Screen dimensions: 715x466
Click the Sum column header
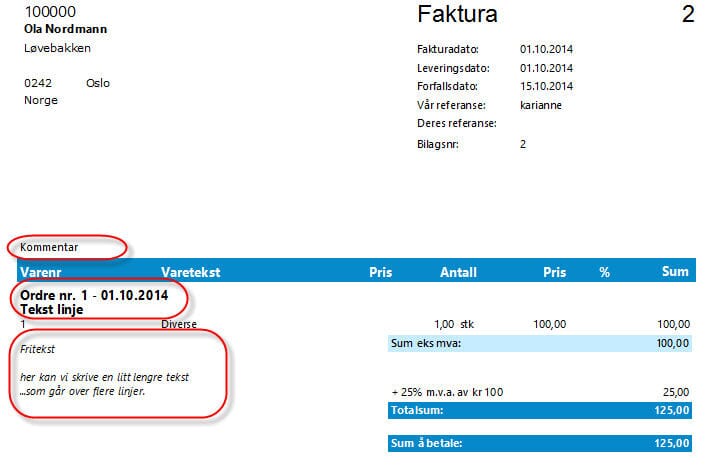point(675,271)
